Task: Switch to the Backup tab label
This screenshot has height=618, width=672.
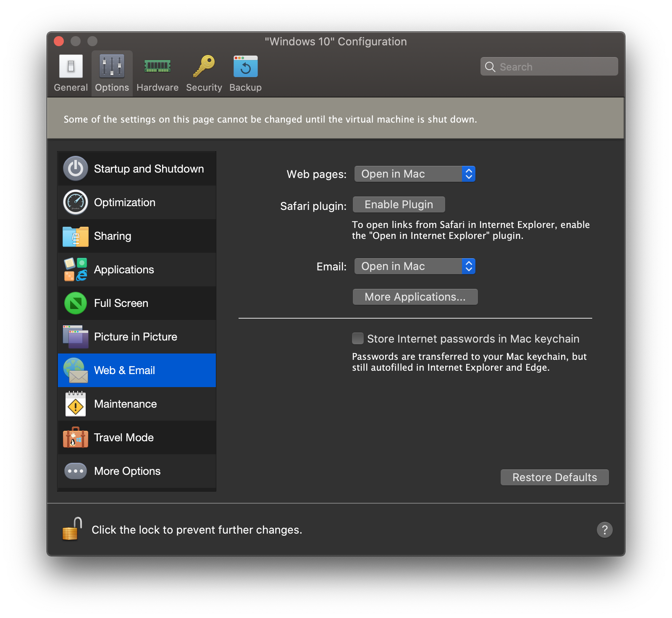Action: [x=246, y=87]
